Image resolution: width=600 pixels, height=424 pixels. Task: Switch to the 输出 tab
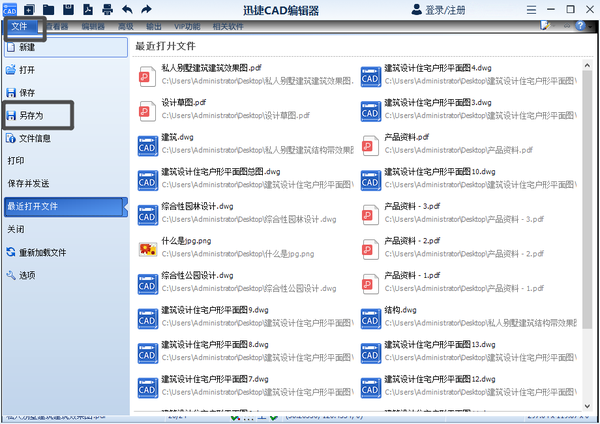click(153, 26)
